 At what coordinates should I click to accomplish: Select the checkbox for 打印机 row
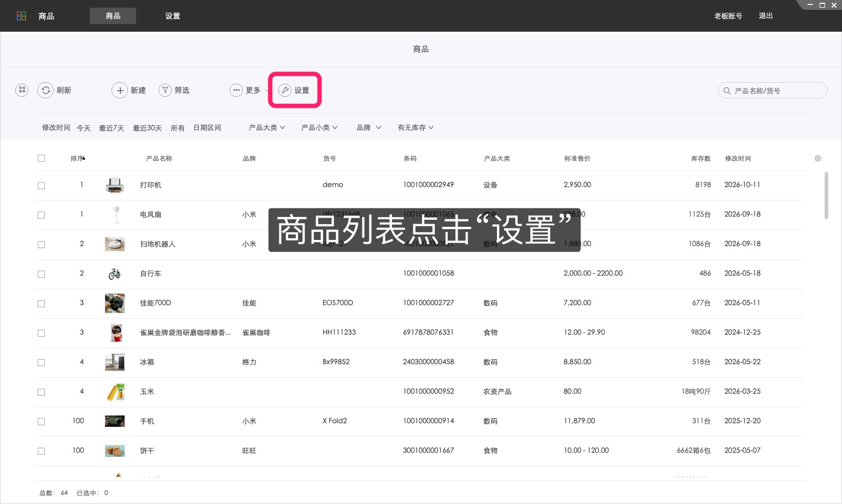[x=41, y=185]
